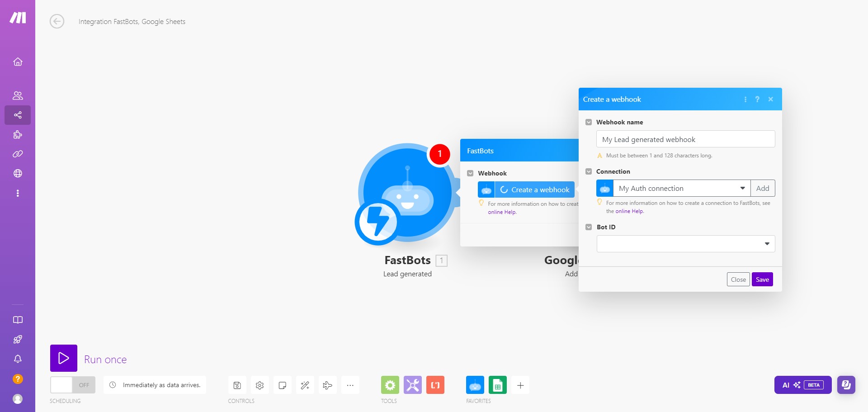Open online Help link in FastBots panel
The width and height of the screenshot is (868, 412).
coord(502,212)
